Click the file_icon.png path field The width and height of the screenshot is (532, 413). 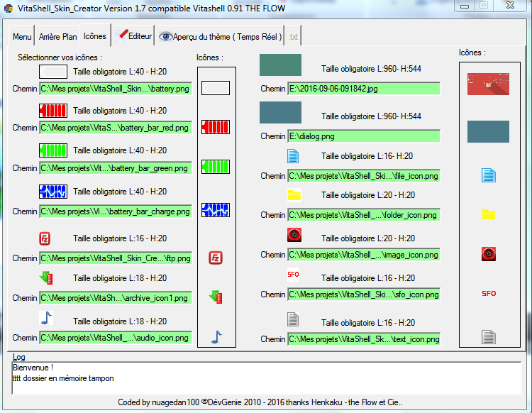364,176
